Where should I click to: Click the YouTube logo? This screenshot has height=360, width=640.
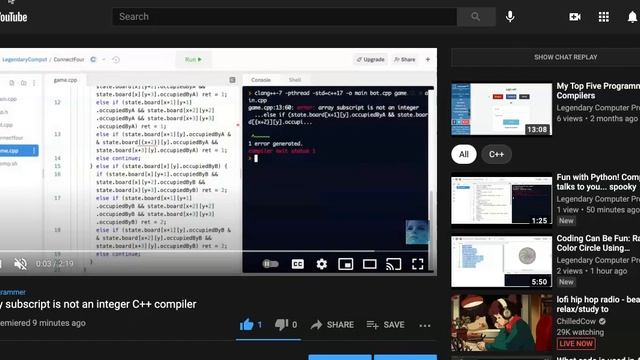[13, 17]
